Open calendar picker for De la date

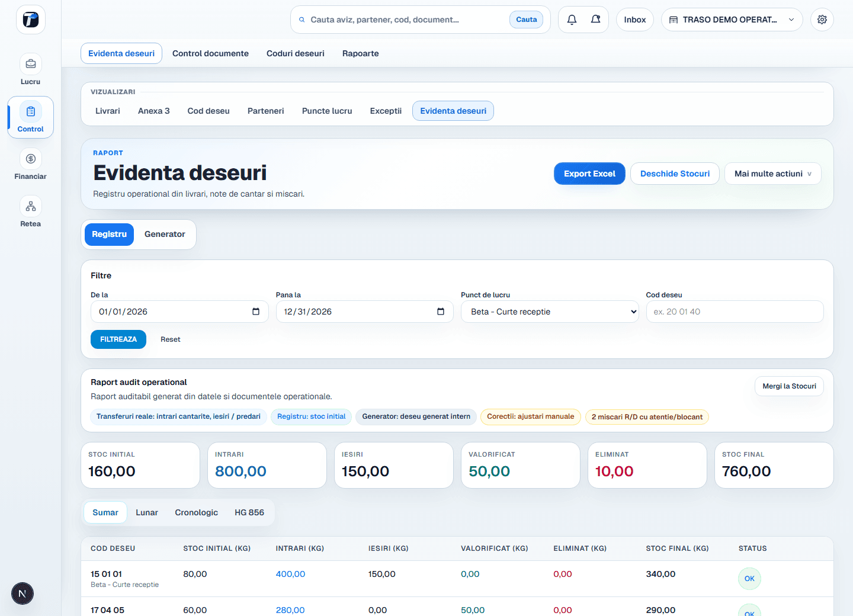(256, 312)
